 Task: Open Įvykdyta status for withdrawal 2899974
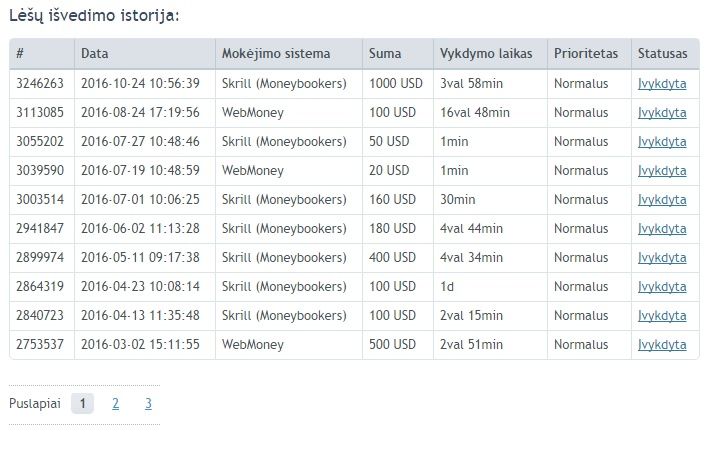point(662,258)
